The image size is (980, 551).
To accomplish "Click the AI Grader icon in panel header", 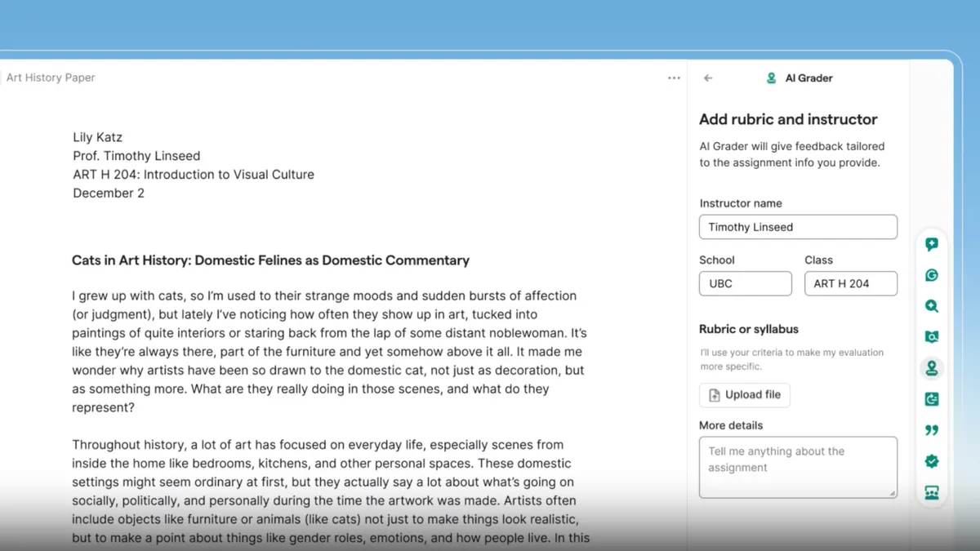I will 770,78.
